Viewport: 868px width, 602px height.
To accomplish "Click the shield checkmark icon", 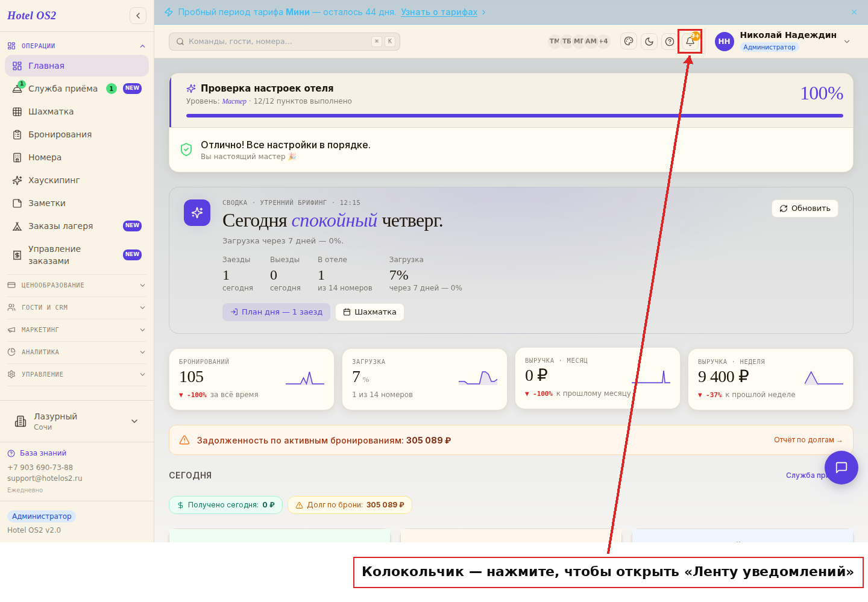I will [x=186, y=149].
